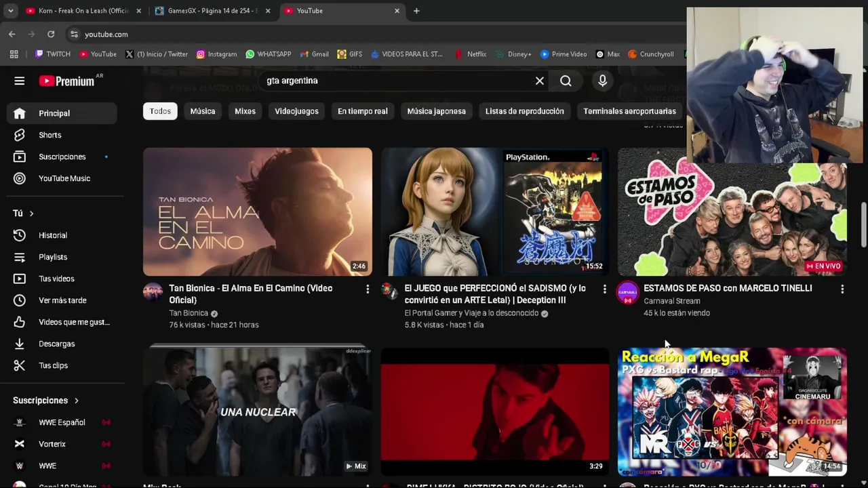Open Historial in the sidebar
This screenshot has height=488, width=868.
click(x=62, y=235)
